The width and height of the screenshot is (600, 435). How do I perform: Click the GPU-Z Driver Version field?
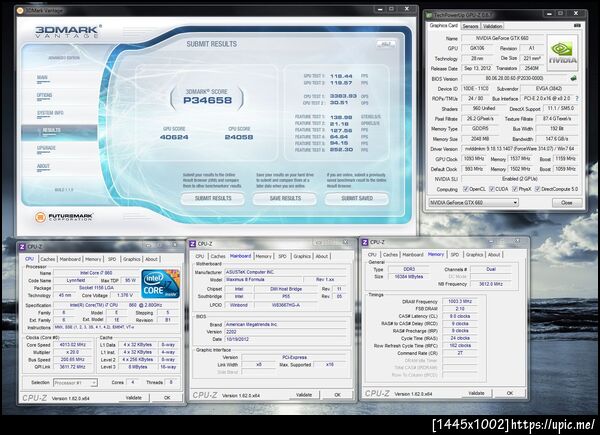520,148
